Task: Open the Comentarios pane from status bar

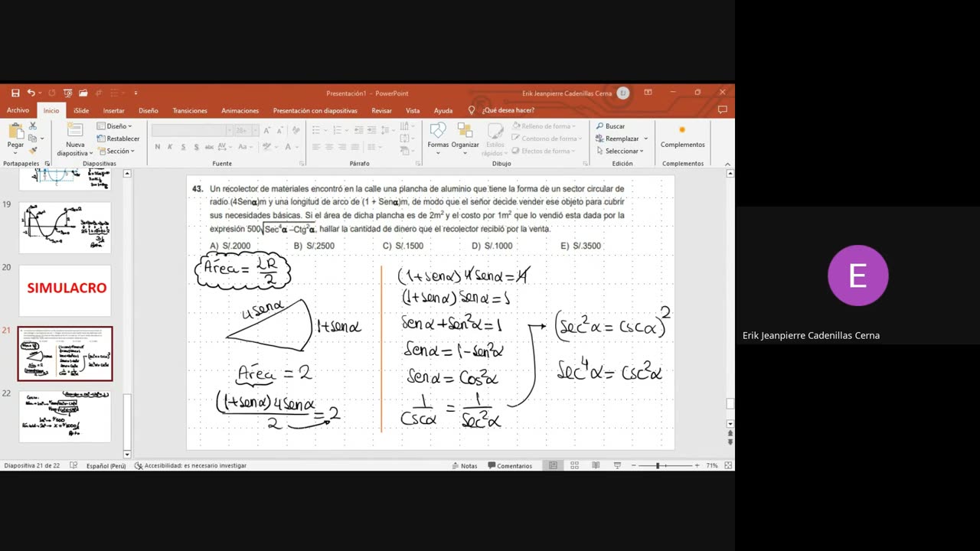Action: coord(510,465)
